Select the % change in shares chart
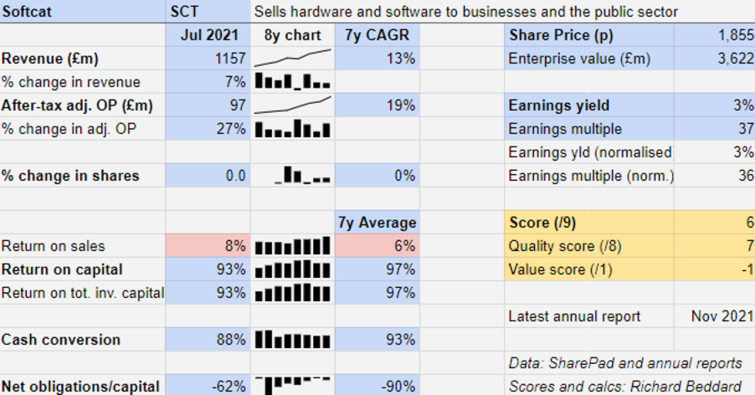755x395 pixels. pos(302,175)
